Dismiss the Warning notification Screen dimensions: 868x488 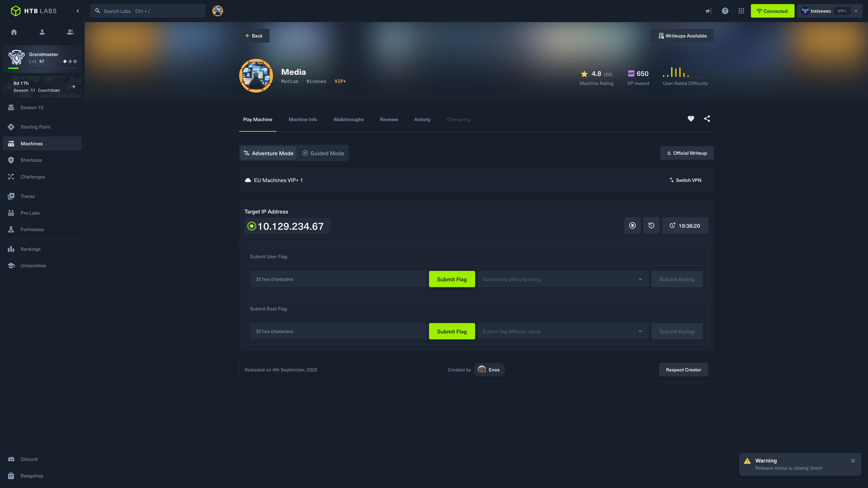pos(853,461)
